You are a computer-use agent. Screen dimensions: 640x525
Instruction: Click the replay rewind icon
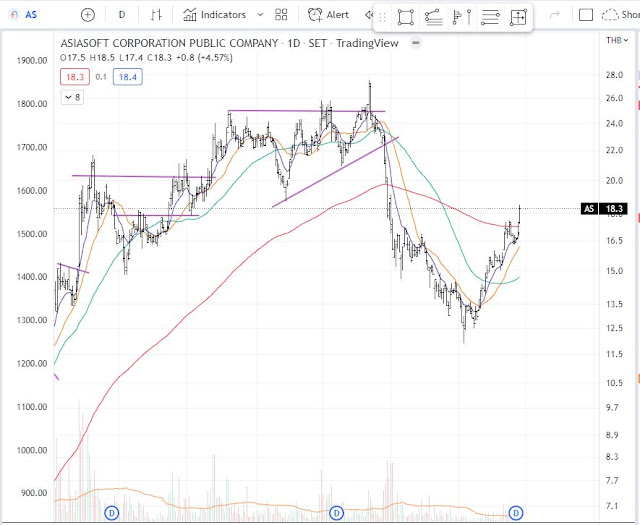click(369, 15)
